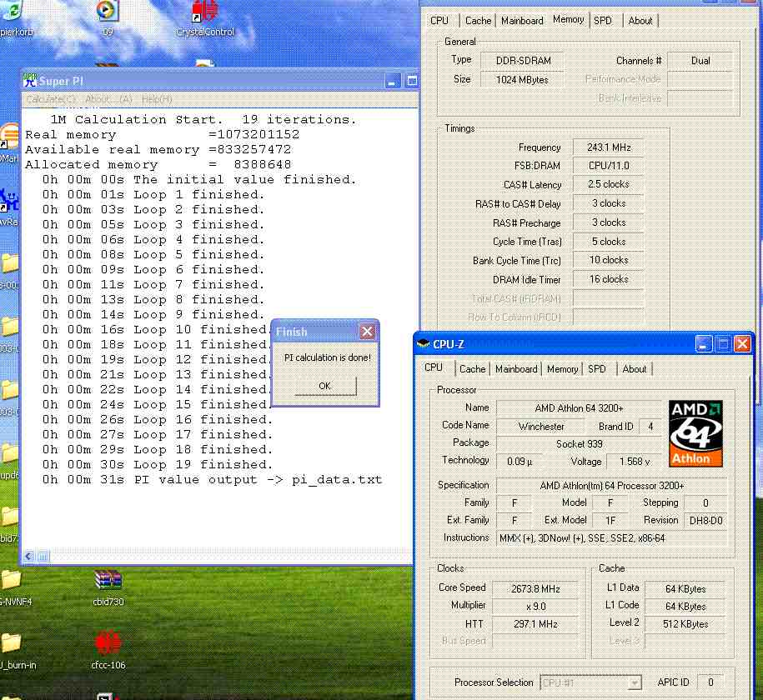Viewport: 763px width, 700px height.
Task: Click the Brand ID value 4
Action: tap(650, 426)
